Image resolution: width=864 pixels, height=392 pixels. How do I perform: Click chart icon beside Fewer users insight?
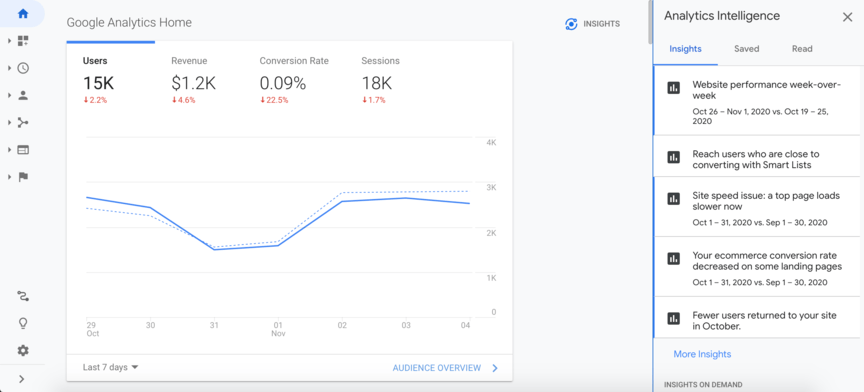(x=673, y=318)
